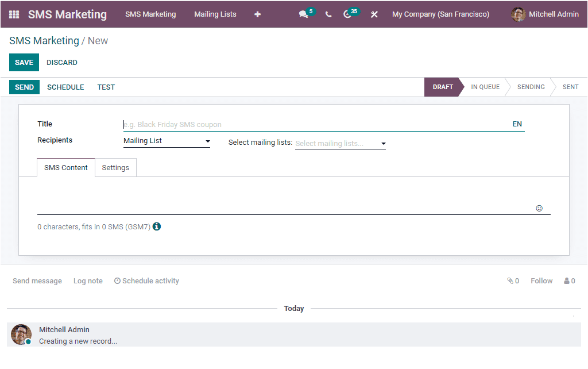This screenshot has height=369, width=588.
Task: Open the emoji picker smiley icon
Action: (x=539, y=208)
